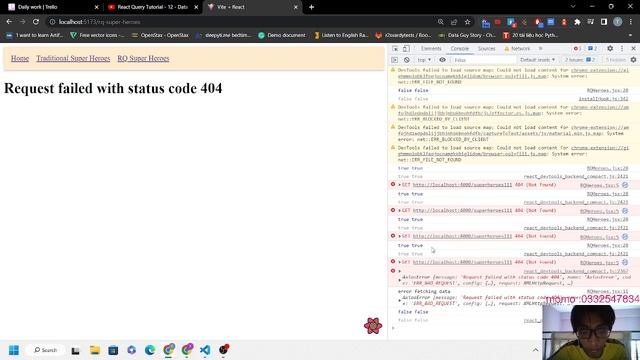Image resolution: width=640 pixels, height=360 pixels.
Task: Expand the fourth GET superheroes111 404 error
Action: 400,262
